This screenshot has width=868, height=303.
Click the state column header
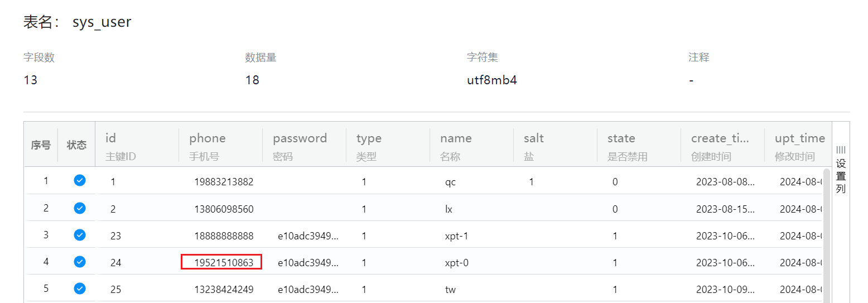pos(621,138)
